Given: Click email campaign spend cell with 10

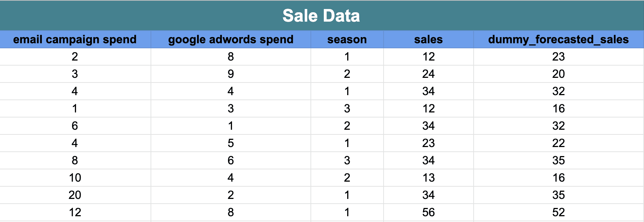Looking at the screenshot, I should [75, 178].
